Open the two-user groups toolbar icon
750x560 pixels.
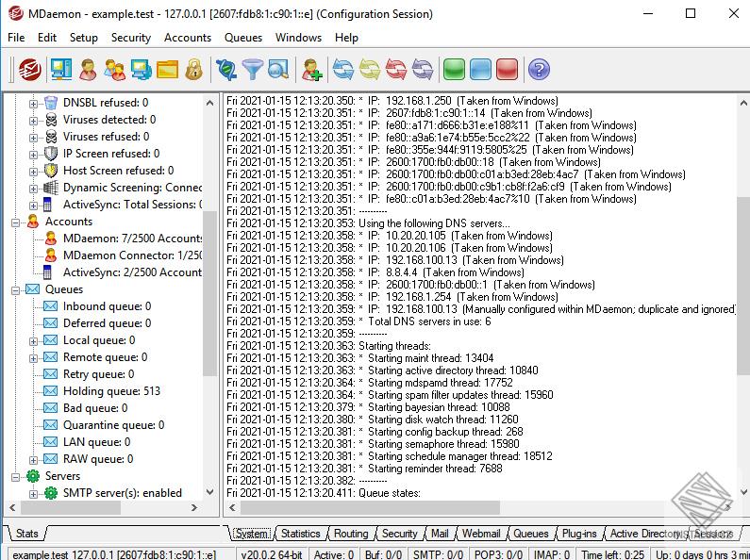pos(115,69)
